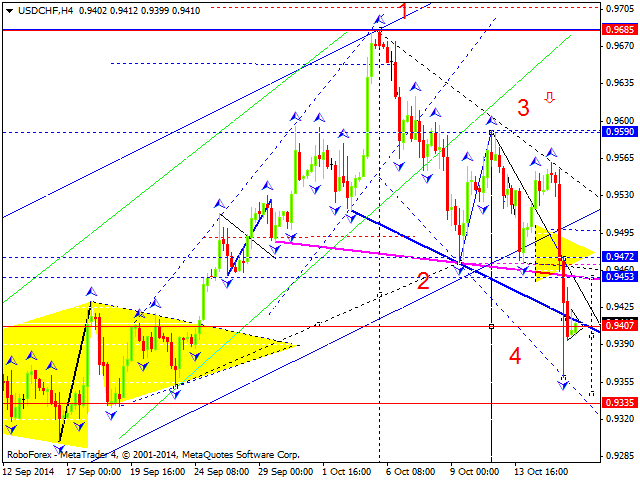The image size is (640, 480).
Task: Open the triangle dropdown beside USDCHF,H4
Action: coord(9,11)
